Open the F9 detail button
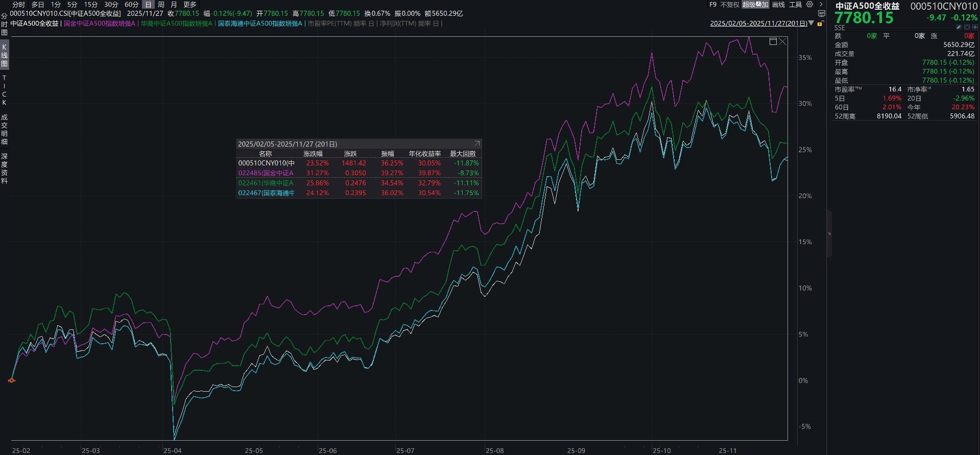This screenshot has height=455, width=980. [x=713, y=5]
